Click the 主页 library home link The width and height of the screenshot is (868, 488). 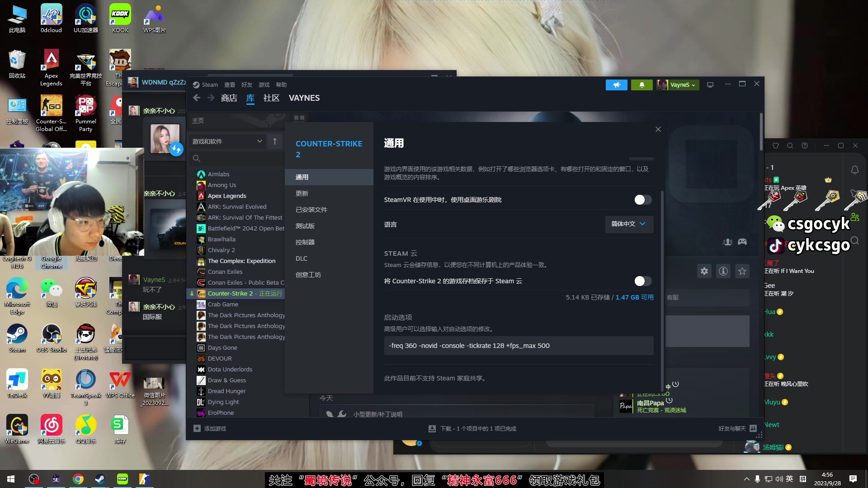[198, 121]
